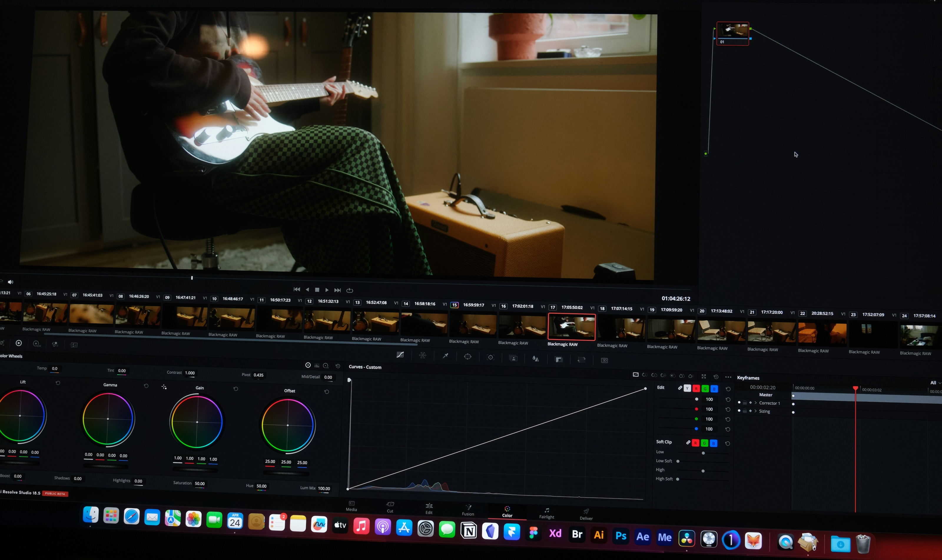This screenshot has height=560, width=942.
Task: Open the Curves panel three-dot options
Action: click(x=728, y=377)
